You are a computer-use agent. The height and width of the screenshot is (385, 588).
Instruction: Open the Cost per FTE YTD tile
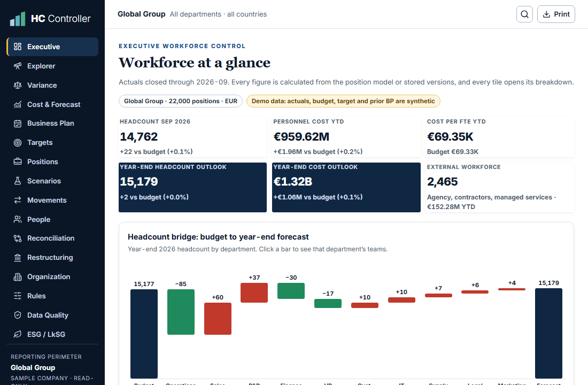500,137
